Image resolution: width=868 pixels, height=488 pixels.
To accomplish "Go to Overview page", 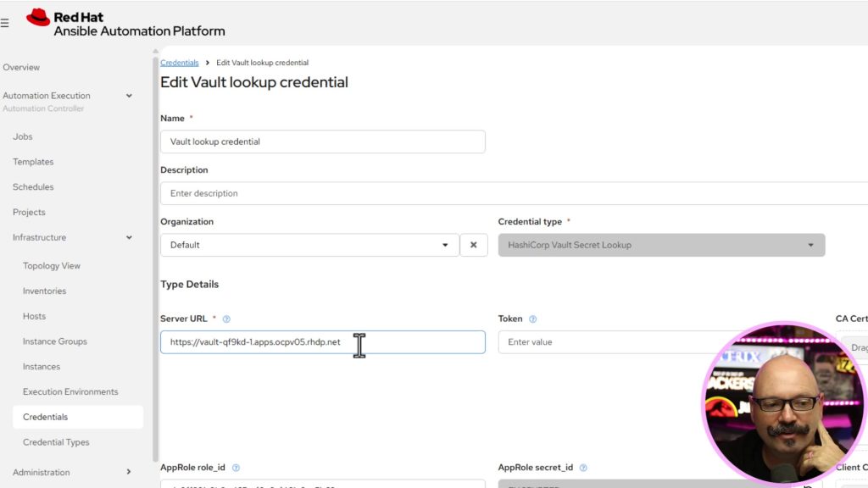I will click(x=21, y=68).
